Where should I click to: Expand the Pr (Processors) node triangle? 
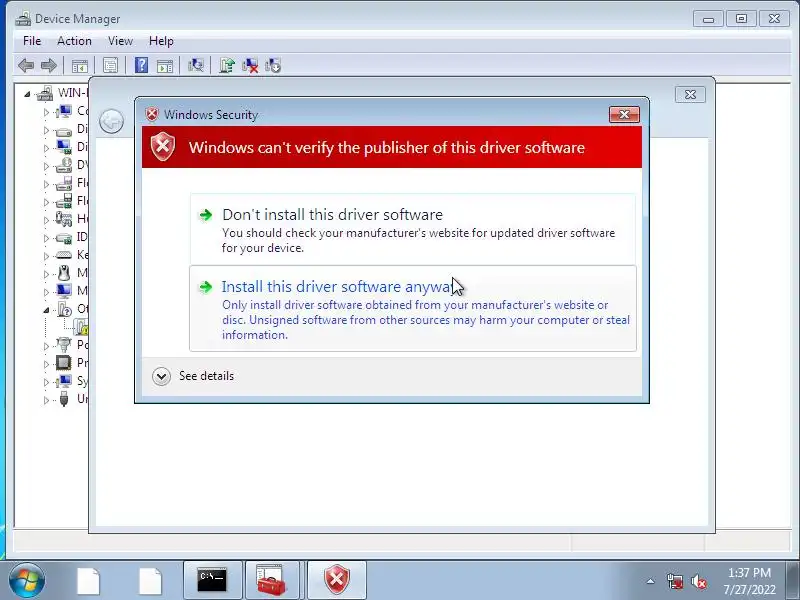pyautogui.click(x=46, y=364)
